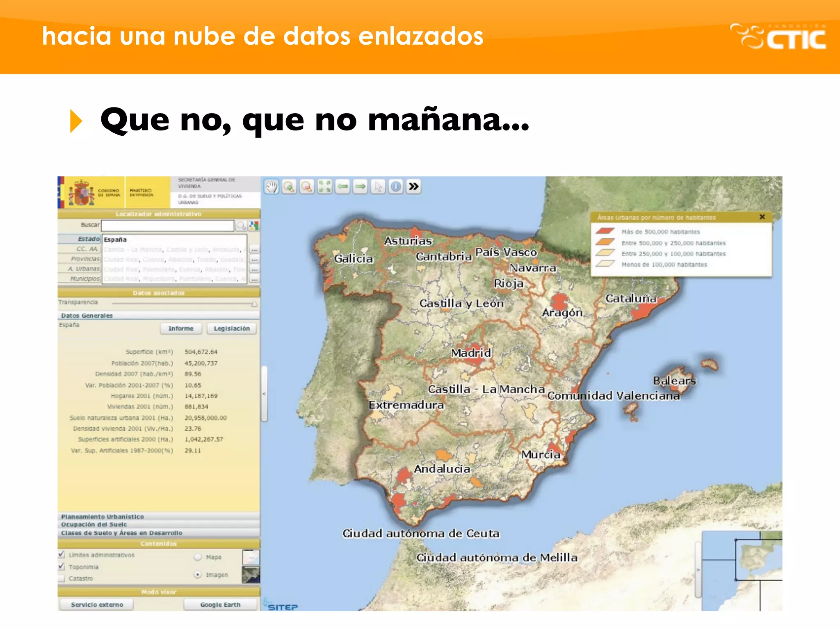Click the Google Earth button
Image resolution: width=840 pixels, height=630 pixels.
[220, 605]
